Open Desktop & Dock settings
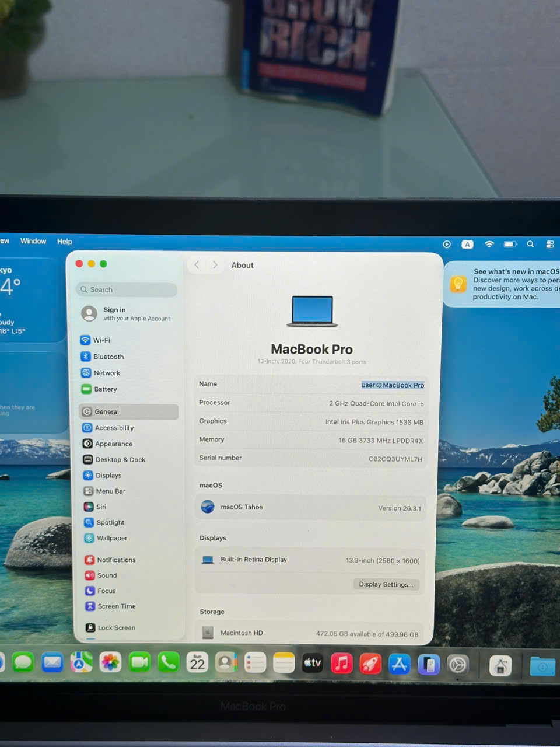The height and width of the screenshot is (747, 560). tap(120, 460)
